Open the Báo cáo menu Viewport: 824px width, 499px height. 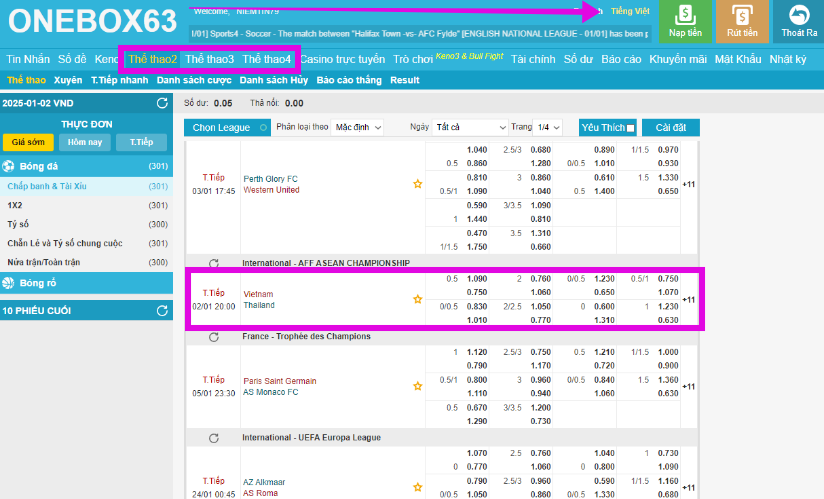click(x=621, y=59)
